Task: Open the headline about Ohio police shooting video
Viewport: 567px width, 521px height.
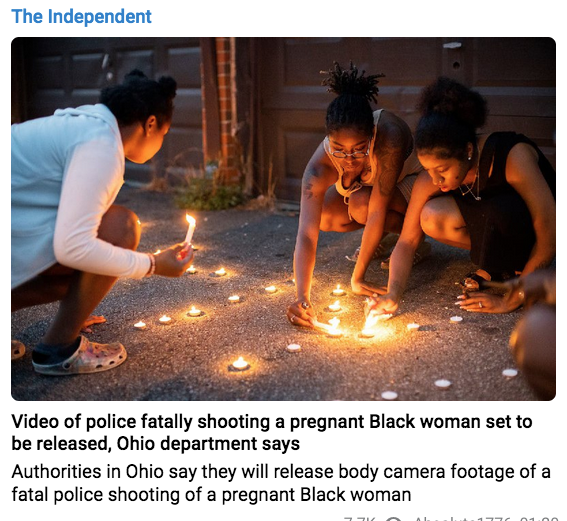Action: pyautogui.click(x=272, y=432)
